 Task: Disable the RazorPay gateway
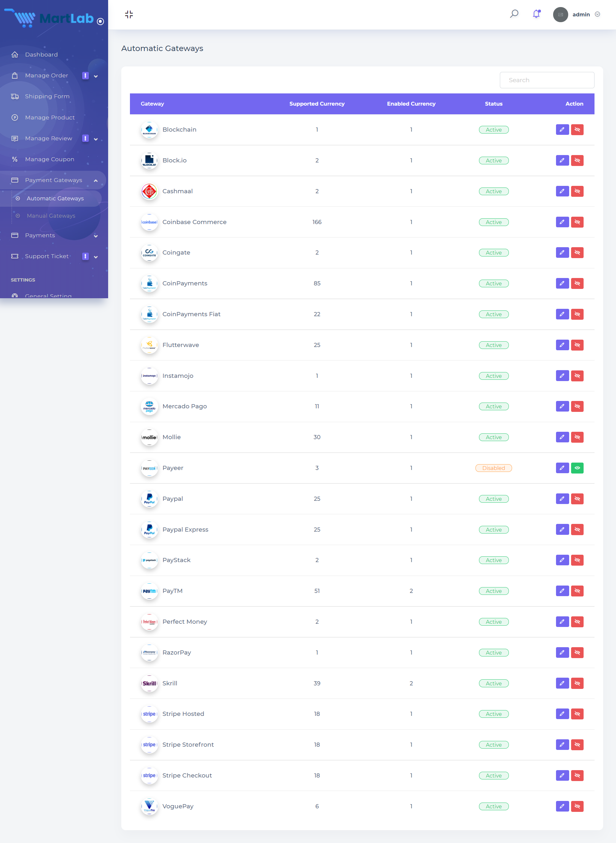(x=577, y=652)
